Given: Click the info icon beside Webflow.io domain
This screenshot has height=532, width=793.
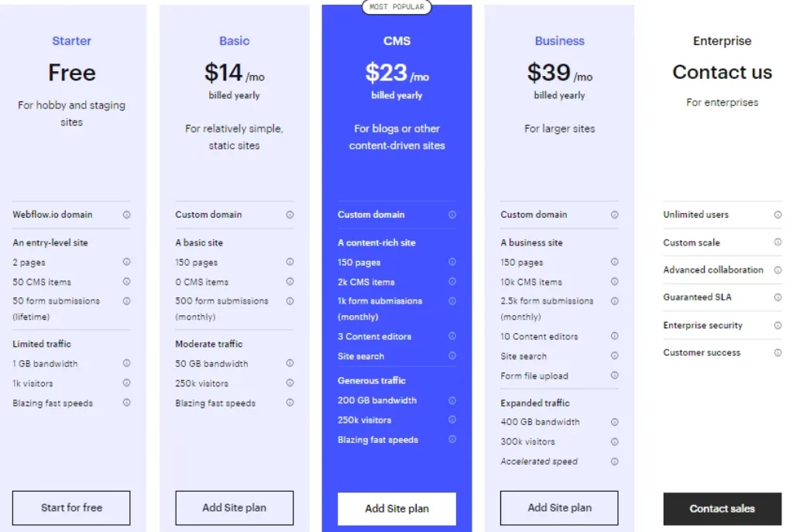Looking at the screenshot, I should coord(127,215).
